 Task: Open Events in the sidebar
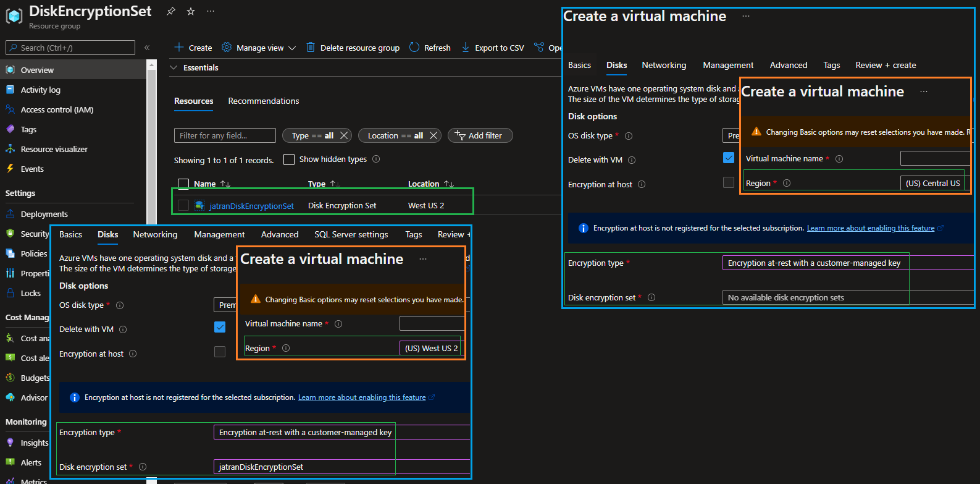(x=73, y=169)
